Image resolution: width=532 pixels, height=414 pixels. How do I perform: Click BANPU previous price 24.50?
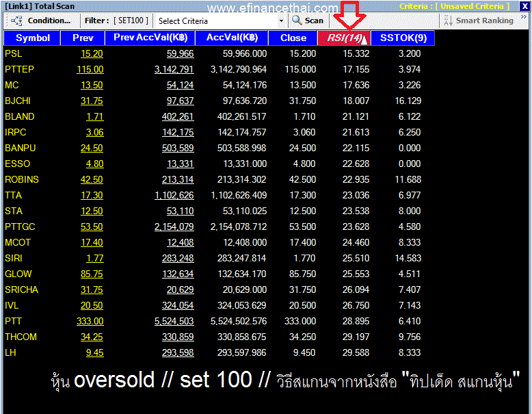click(92, 148)
